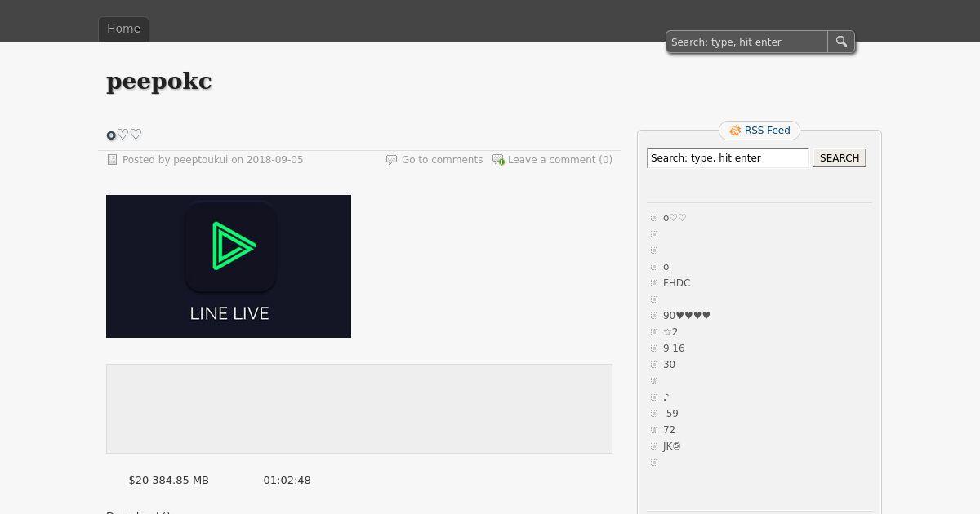980x514 pixels.
Task: Click the bullet icon beside '72'
Action: click(654, 430)
